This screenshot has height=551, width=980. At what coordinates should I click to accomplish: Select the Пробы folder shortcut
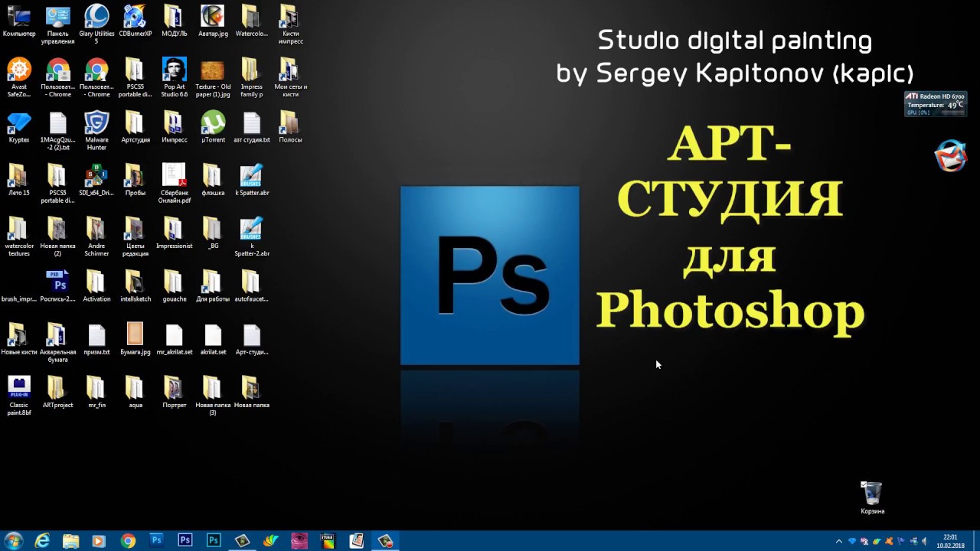tap(136, 181)
